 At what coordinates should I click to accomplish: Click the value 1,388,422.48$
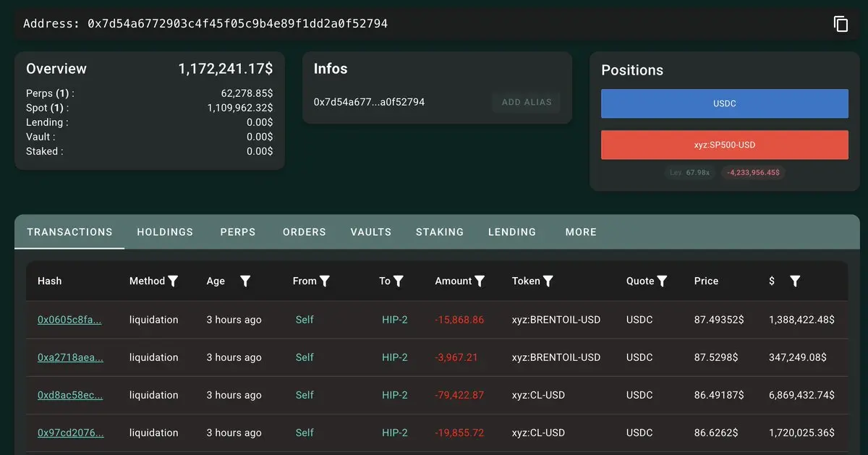tap(802, 320)
